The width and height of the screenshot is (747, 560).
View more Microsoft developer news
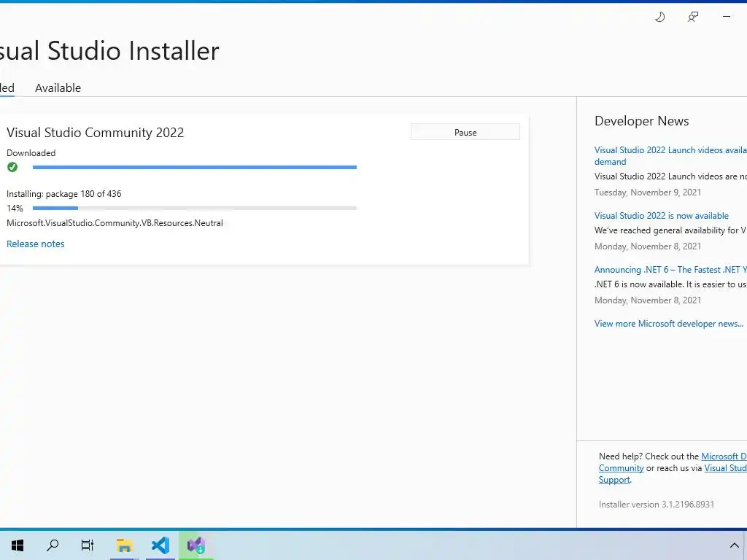(x=669, y=324)
